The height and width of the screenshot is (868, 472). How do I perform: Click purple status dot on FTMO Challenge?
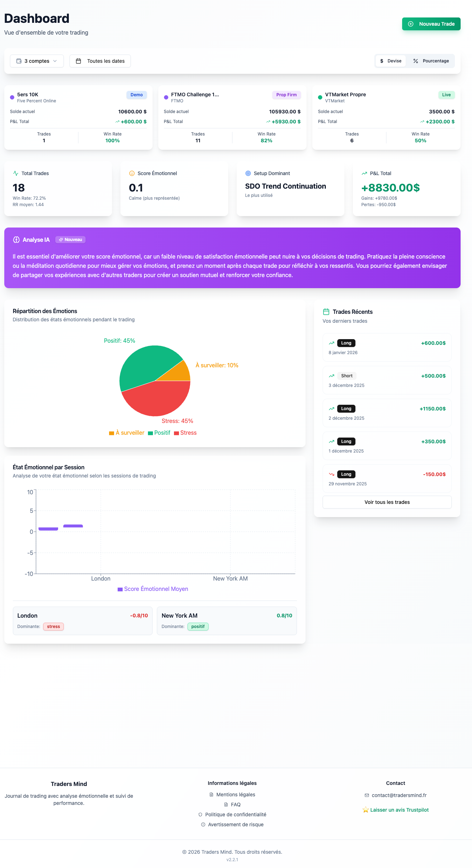click(x=166, y=97)
